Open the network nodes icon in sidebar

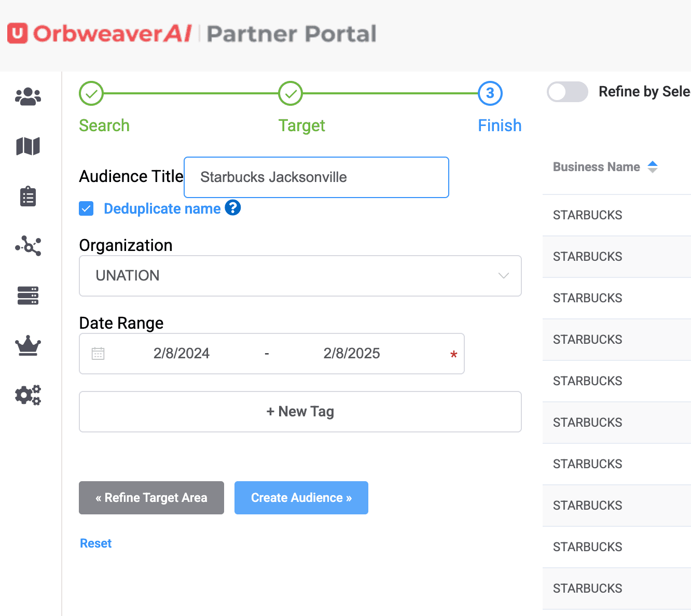pos(28,246)
